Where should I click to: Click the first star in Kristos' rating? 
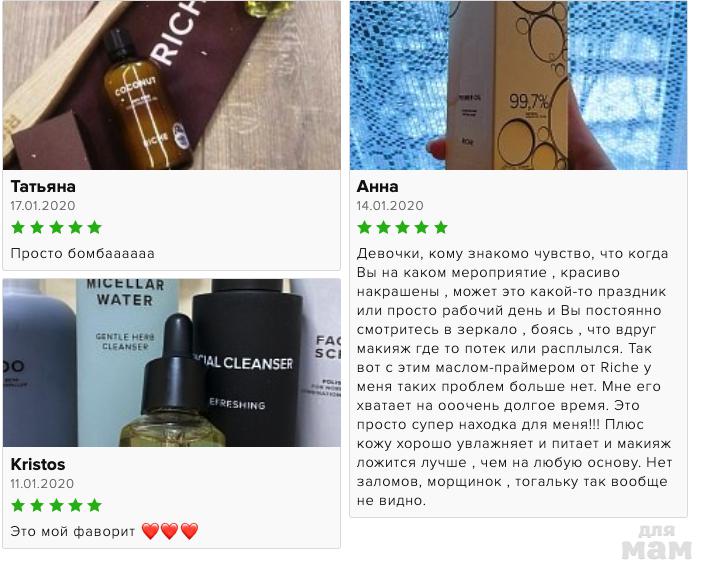(18, 505)
